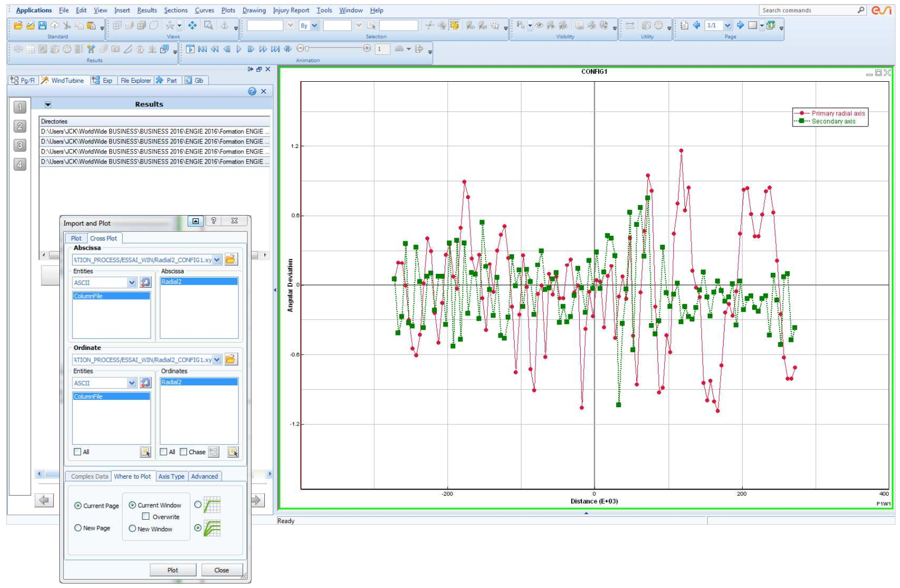The height and width of the screenshot is (588, 900).
Task: Enable the Overwrite checkbox
Action: 146,516
